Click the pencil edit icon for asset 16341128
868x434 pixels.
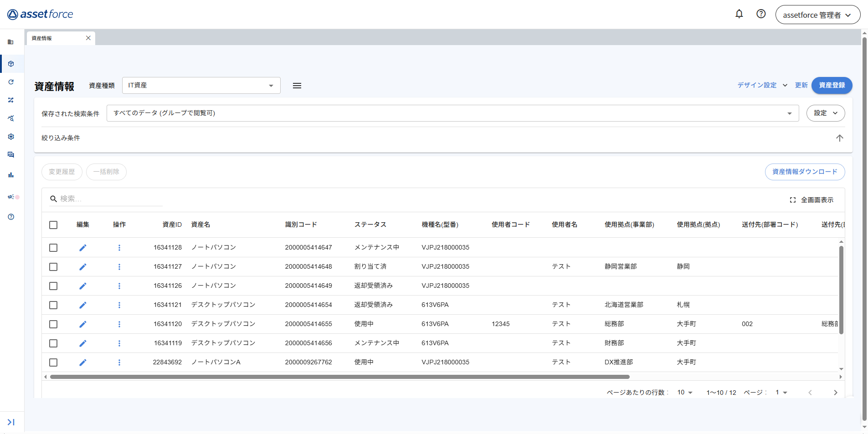pyautogui.click(x=82, y=248)
